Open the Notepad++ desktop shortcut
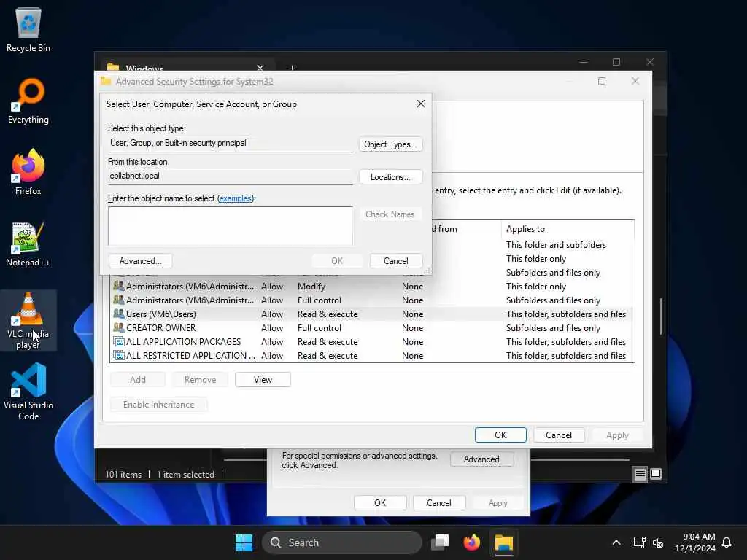Image resolution: width=747 pixels, height=560 pixels. pyautogui.click(x=28, y=244)
